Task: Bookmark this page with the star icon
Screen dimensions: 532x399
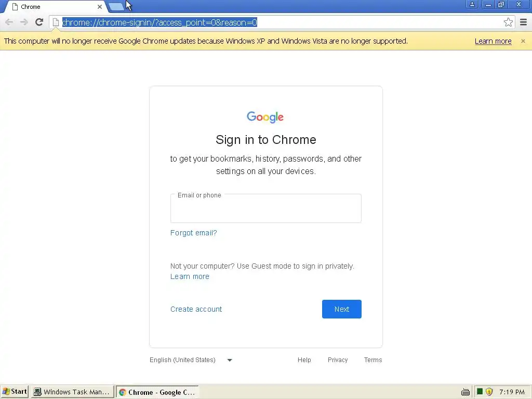Action: pyautogui.click(x=508, y=22)
